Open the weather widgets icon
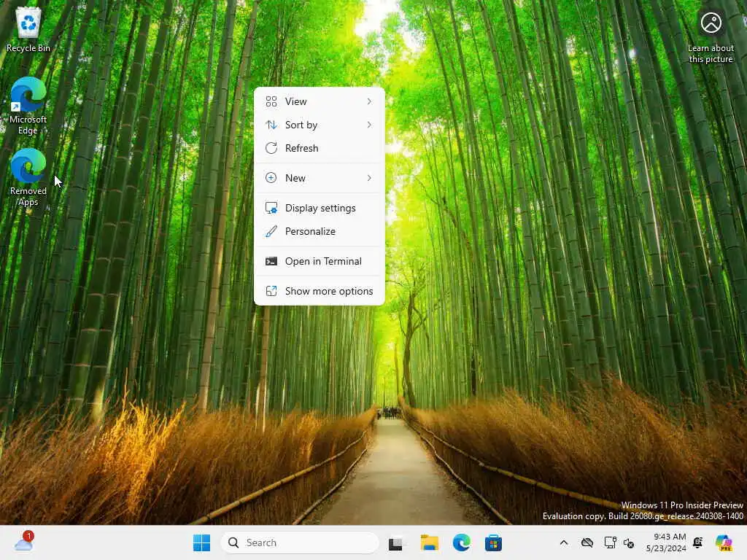Screen dimensions: 747x560 pos(24,542)
